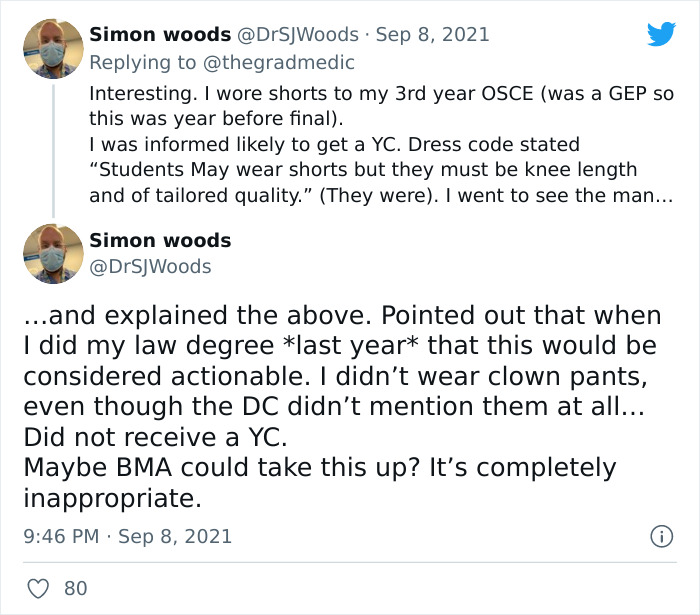Click 'Replying to' label text
The width and height of the screenshot is (700, 615).
click(x=142, y=63)
